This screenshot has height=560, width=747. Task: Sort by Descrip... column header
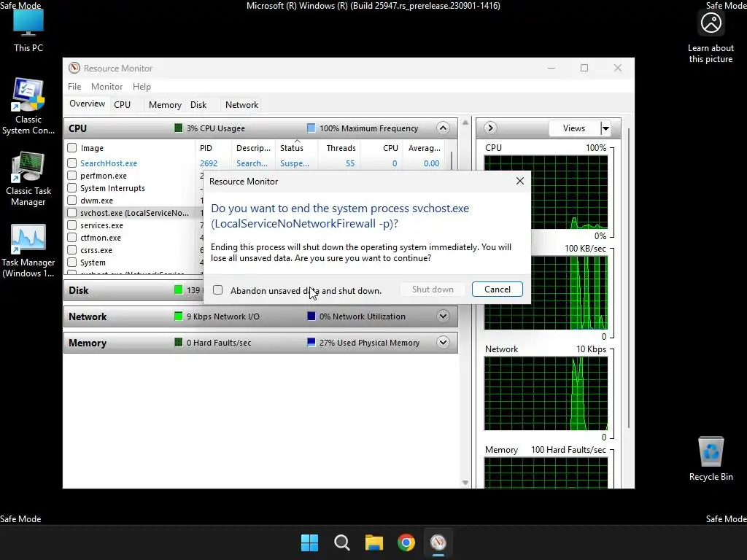(253, 148)
